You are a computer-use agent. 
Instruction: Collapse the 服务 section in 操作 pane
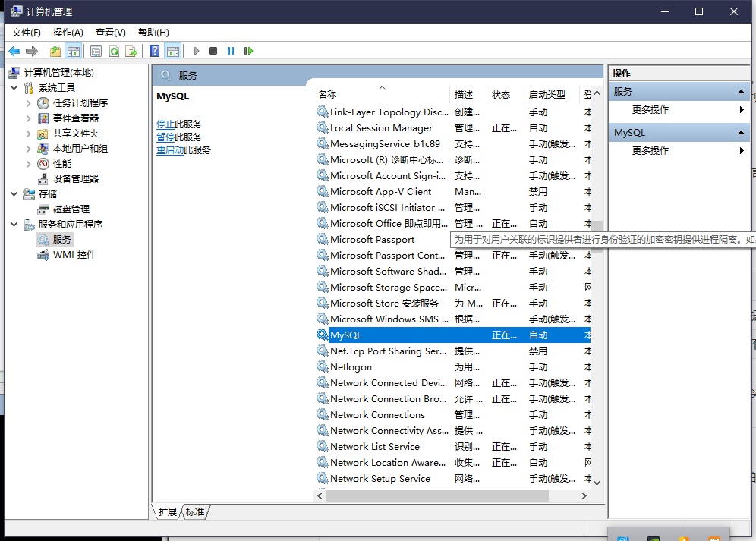pyautogui.click(x=741, y=92)
